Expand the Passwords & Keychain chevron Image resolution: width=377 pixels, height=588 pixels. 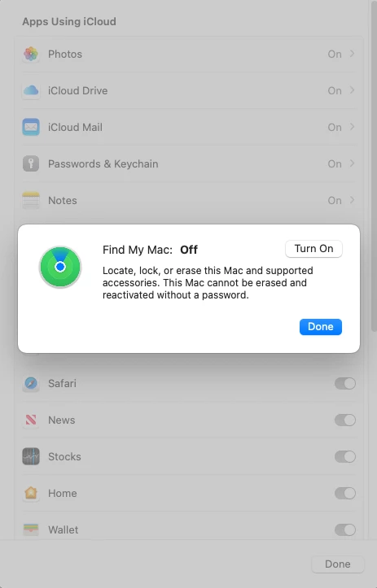click(x=353, y=163)
